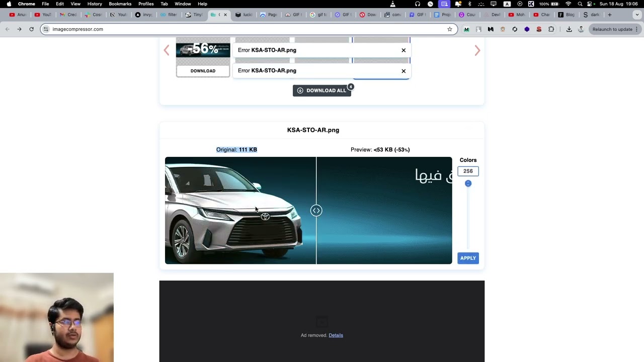Switch to the TinyPNG tab
The height and width of the screenshot is (362, 644).
(x=194, y=15)
